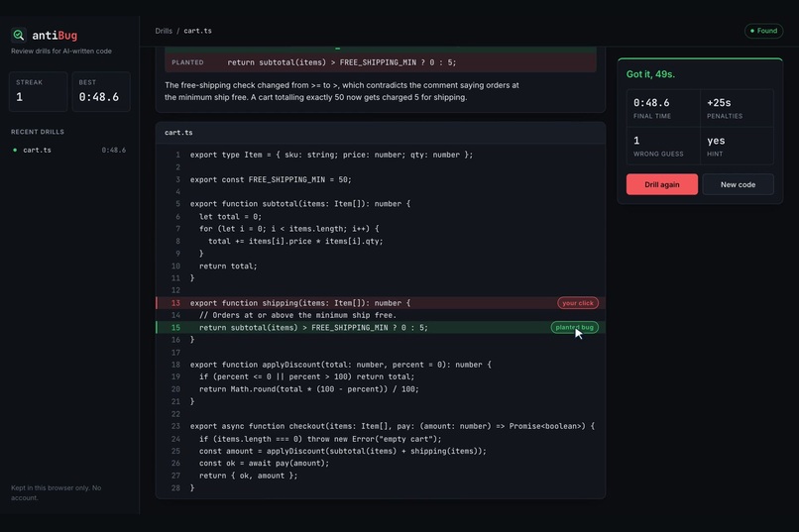The height and width of the screenshot is (532, 799).
Task: Click line 5 subtotal function declaration
Action: (x=299, y=204)
